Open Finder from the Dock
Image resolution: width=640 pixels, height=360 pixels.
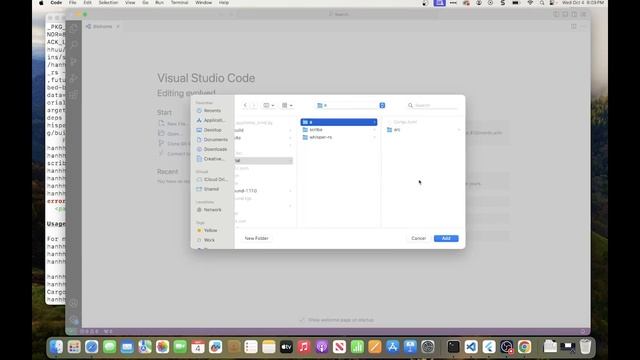click(x=56, y=347)
